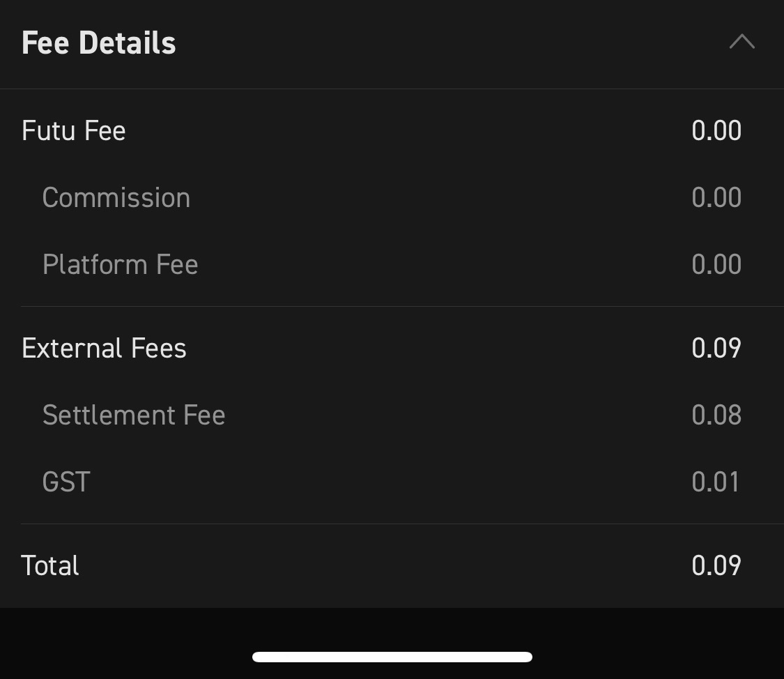
Task: Select the Futu Fee label
Action: (74, 131)
